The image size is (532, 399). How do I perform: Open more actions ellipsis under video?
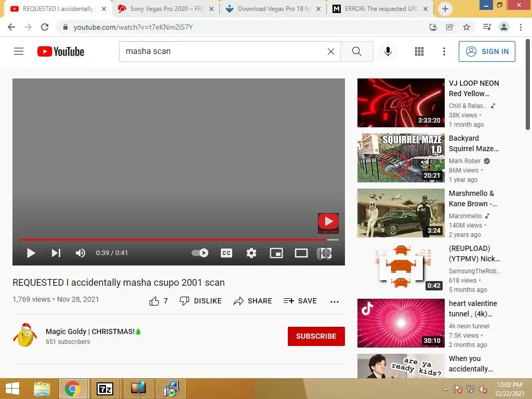click(x=335, y=302)
